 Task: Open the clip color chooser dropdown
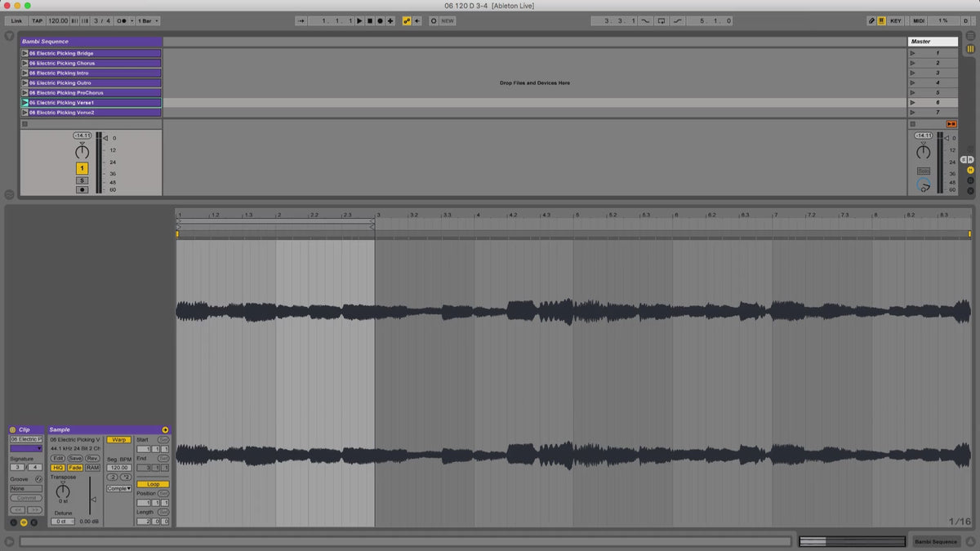(26, 448)
